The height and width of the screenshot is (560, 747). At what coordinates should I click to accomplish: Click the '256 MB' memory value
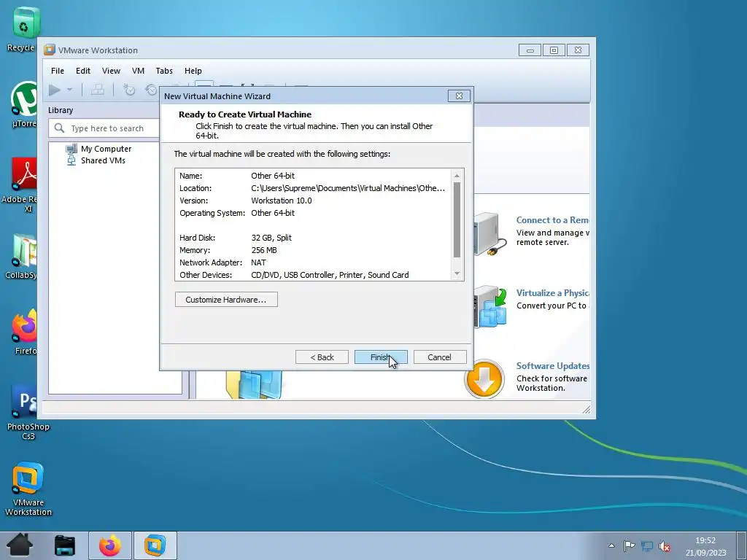[x=264, y=250]
